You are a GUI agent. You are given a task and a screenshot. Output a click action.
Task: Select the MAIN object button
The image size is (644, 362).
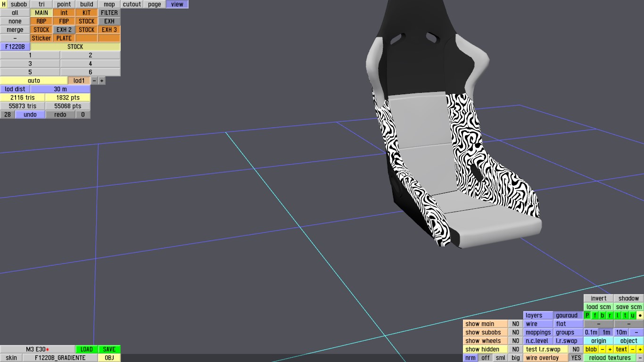[x=41, y=13]
